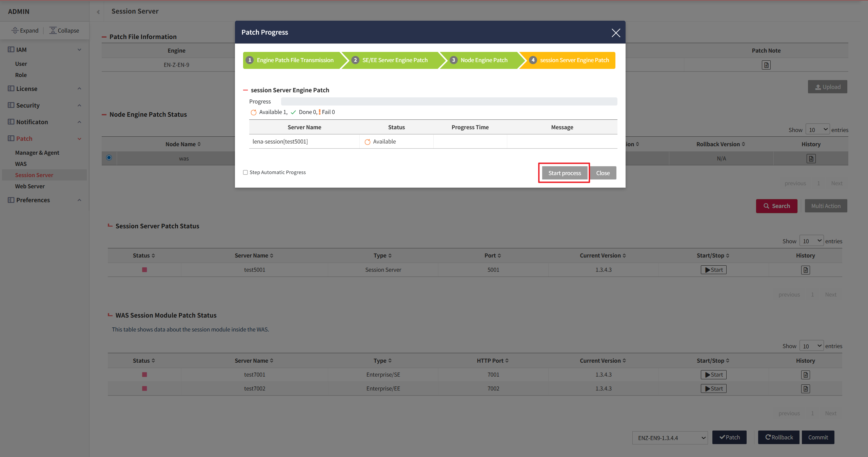Click the Security menu panel icon
The image size is (868, 457).
coord(11,105)
